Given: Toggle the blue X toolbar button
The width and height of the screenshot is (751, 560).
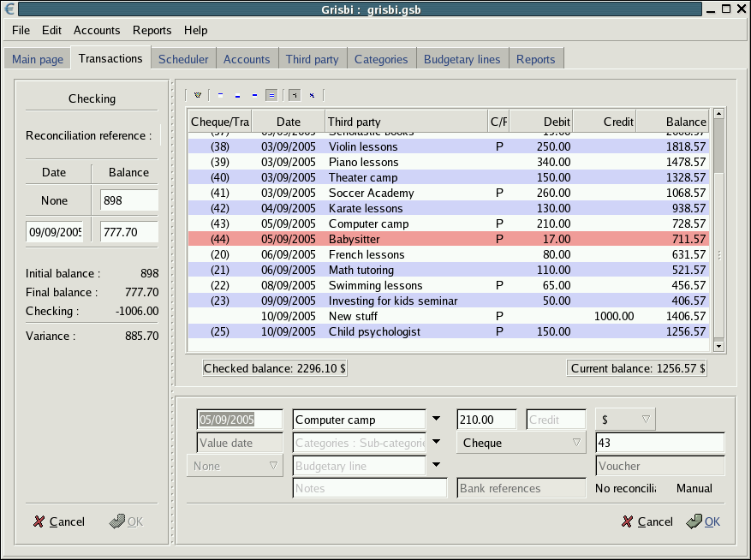Looking at the screenshot, I should pyautogui.click(x=312, y=95).
